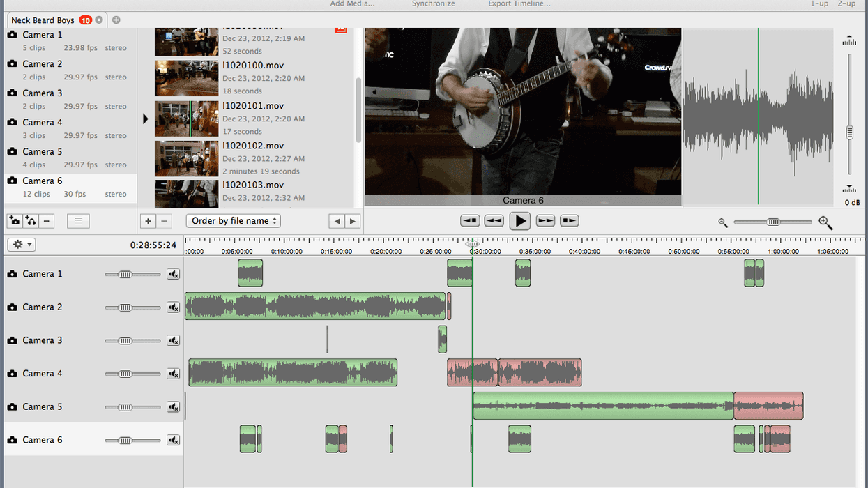Viewport: 868px width, 488px height.
Task: Select Camera 3 in the camera list
Action: pyautogui.click(x=70, y=100)
